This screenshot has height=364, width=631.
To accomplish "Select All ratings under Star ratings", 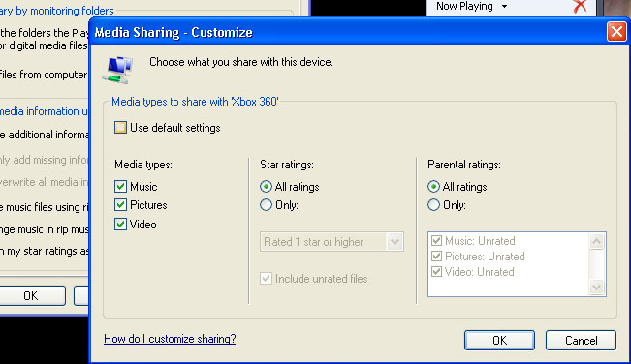I will tap(266, 187).
